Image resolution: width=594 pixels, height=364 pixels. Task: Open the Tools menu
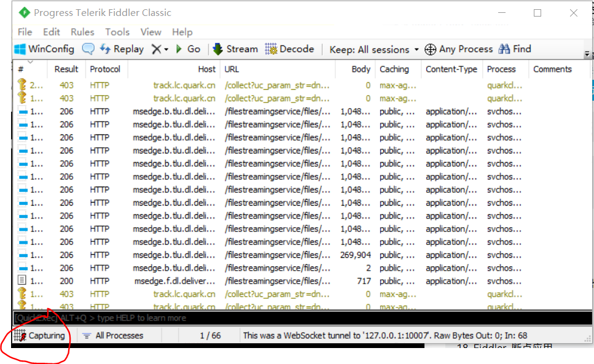click(x=117, y=32)
